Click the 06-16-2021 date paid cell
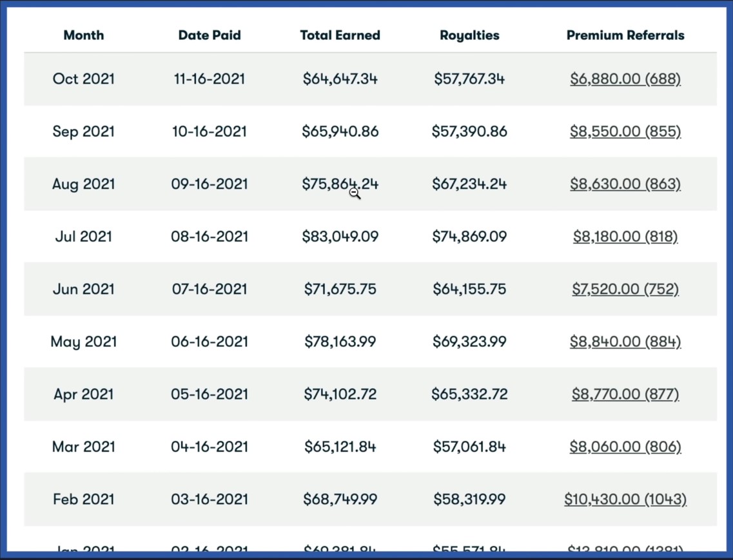 pos(210,342)
